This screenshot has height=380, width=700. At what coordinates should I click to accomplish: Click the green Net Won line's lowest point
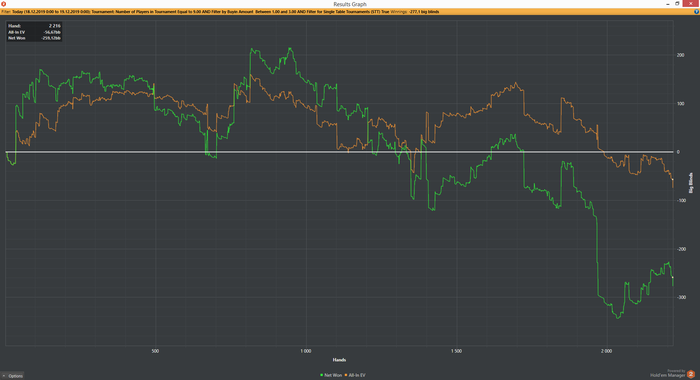tap(618, 318)
